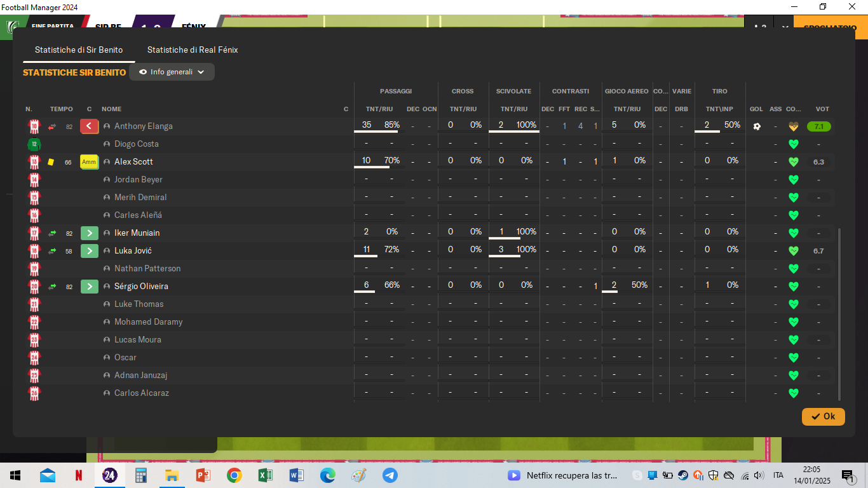The image size is (868, 488).
Task: Click Luka Jović's green condition heart
Action: pos(793,251)
